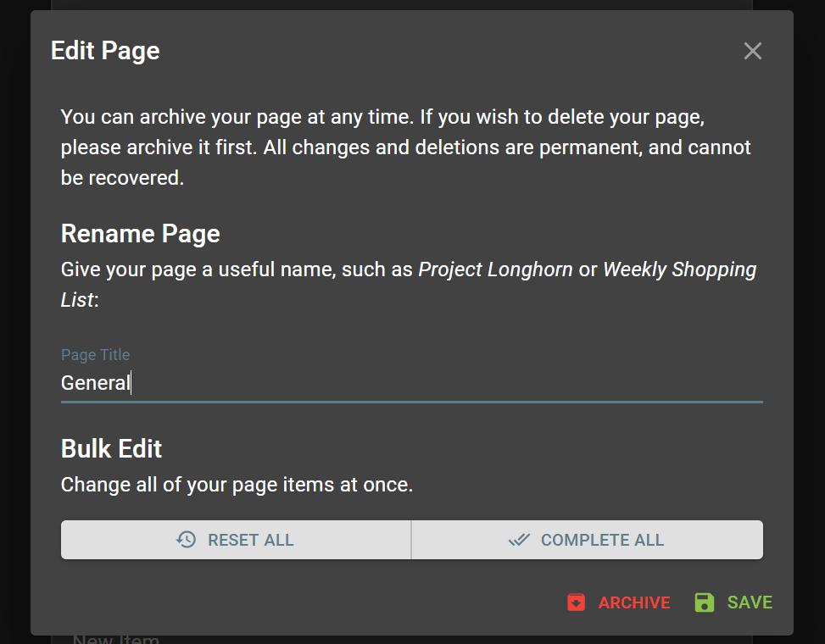Screen dimensions: 825x644
Task: Click the Complete All button
Action: [588, 540]
